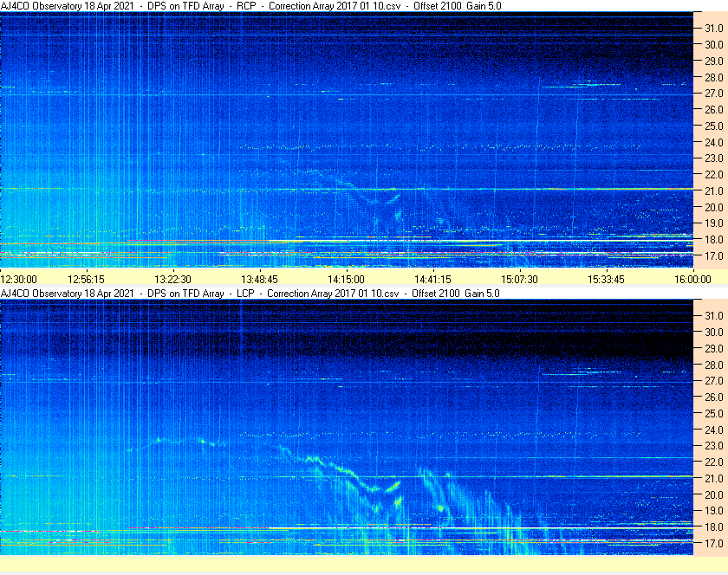The image size is (728, 575).
Task: Click the 18.0 frequency label in RCP panel
Action: click(x=714, y=240)
